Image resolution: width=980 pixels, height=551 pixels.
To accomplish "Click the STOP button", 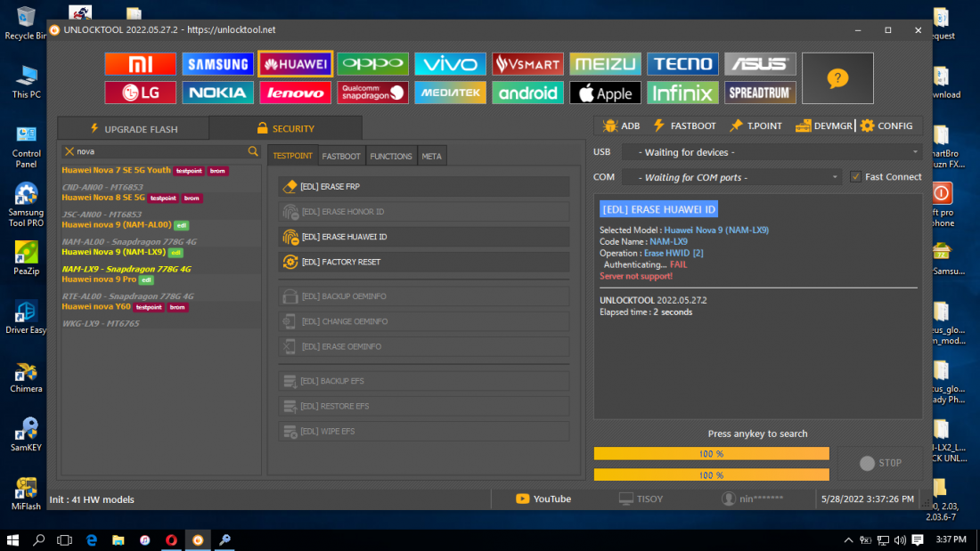I will [x=880, y=463].
